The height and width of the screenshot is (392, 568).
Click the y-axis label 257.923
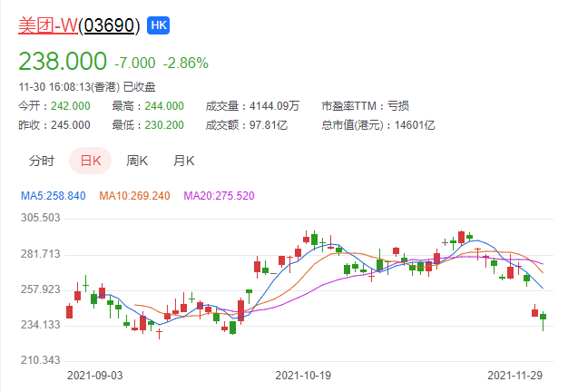40,289
